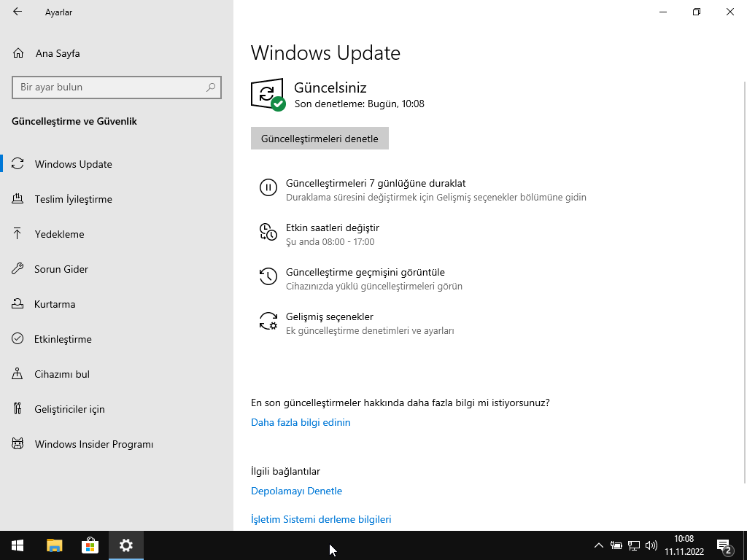Open the notification center icon
Screen dimensions: 747x560
coord(724,545)
